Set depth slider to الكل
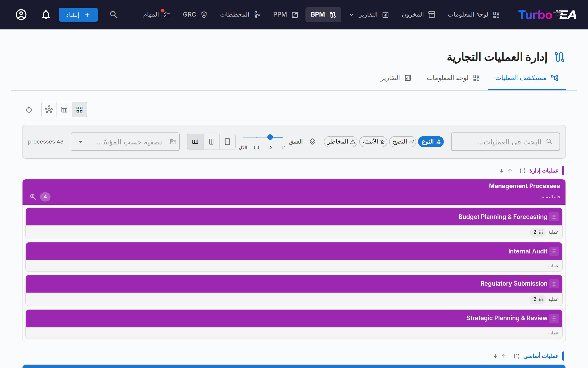Screen dimensions: 588x368 click(243, 147)
